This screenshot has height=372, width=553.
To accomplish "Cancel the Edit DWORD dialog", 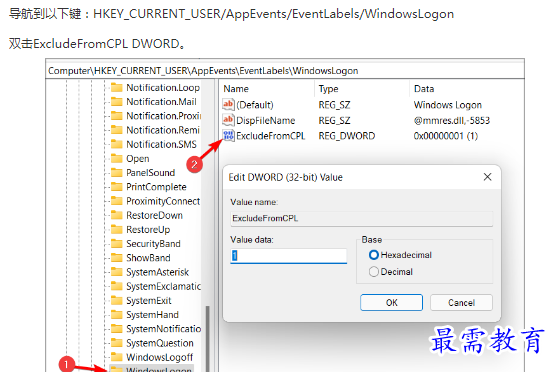I will point(461,303).
